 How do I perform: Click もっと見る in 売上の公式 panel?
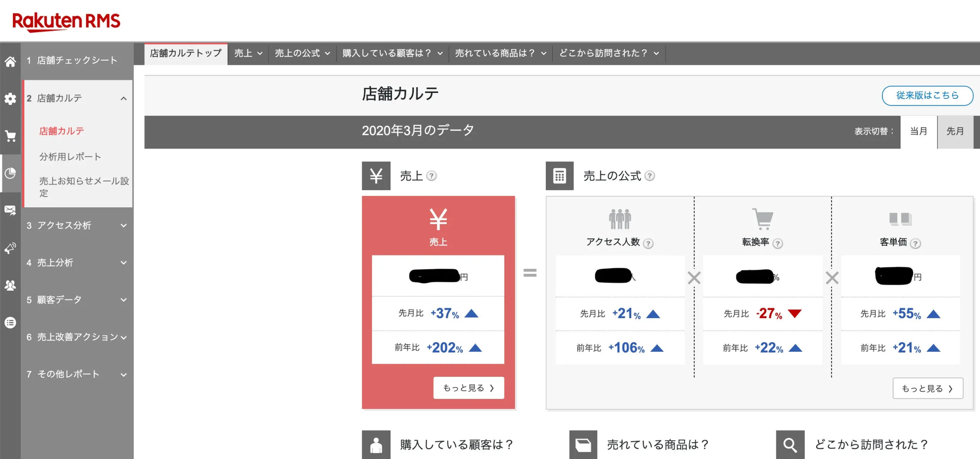pos(927,389)
